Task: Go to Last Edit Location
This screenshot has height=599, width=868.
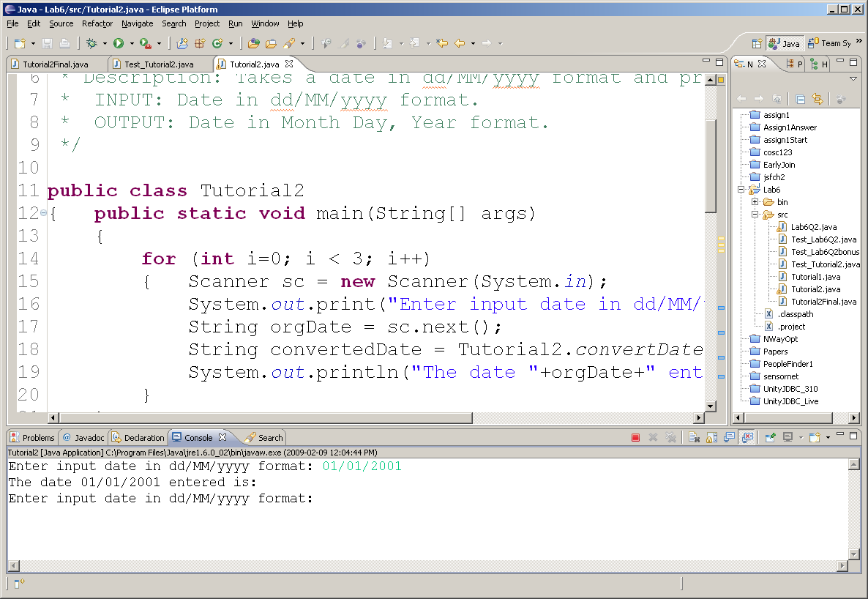Action: (x=442, y=43)
